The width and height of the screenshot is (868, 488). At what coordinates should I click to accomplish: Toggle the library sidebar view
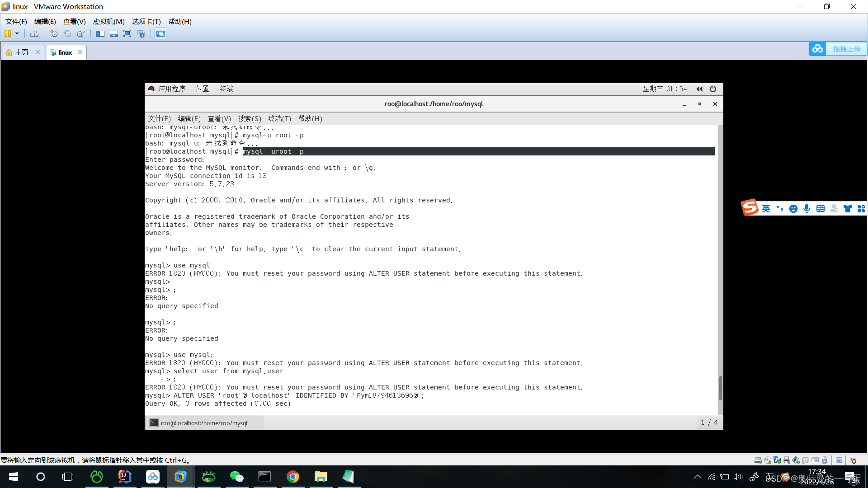[x=100, y=33]
